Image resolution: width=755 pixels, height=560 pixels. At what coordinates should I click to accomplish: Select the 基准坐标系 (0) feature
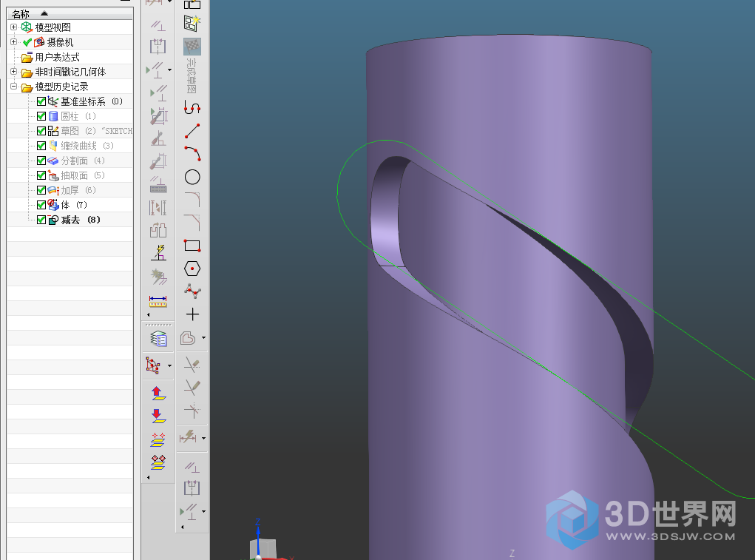(92, 101)
